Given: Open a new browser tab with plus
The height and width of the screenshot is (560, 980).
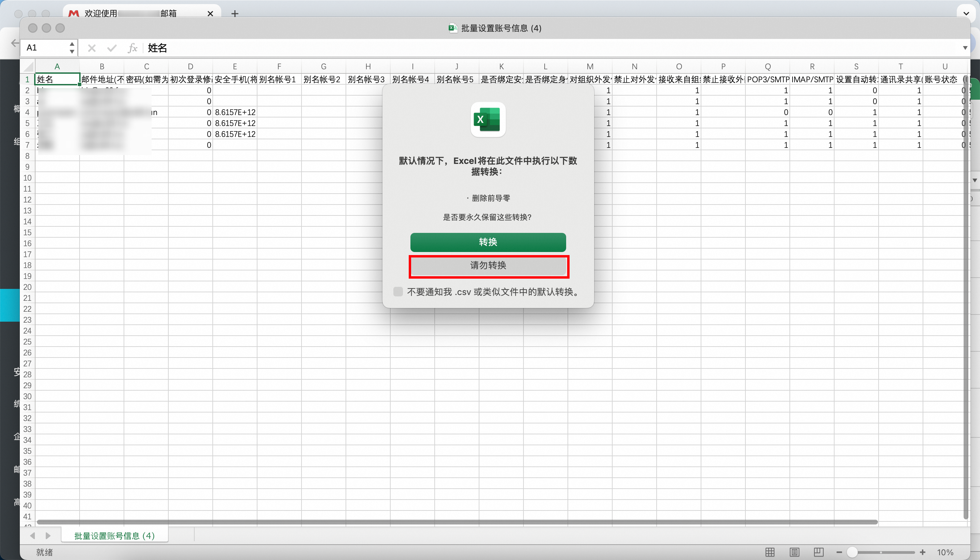Looking at the screenshot, I should [235, 14].
